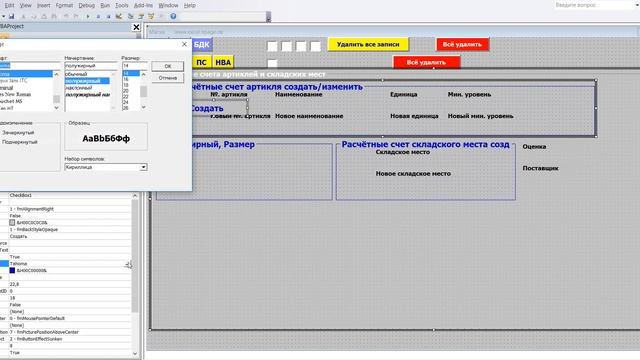This screenshot has width=640, height=360.
Task: Click the yellow ПС button on form
Action: [201, 62]
